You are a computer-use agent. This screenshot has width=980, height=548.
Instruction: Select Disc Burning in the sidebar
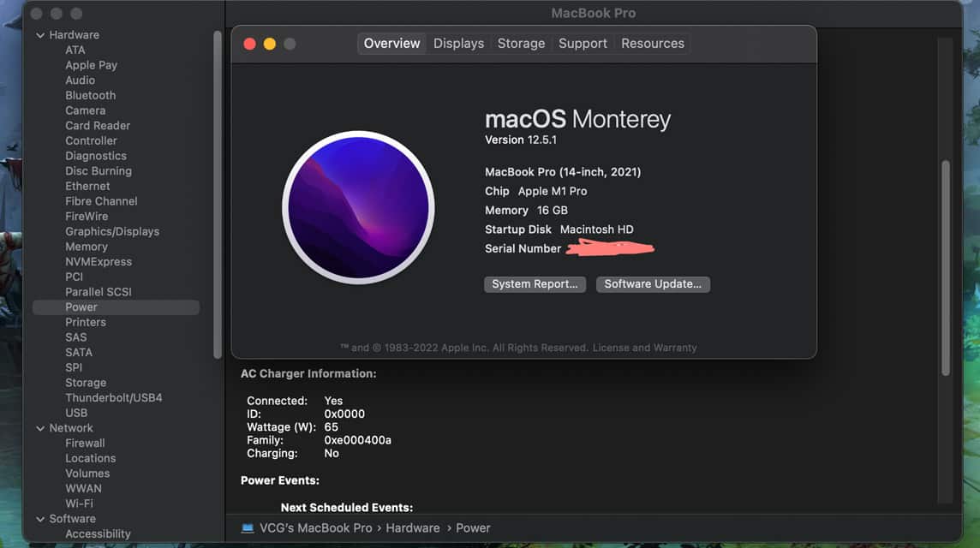coord(99,171)
